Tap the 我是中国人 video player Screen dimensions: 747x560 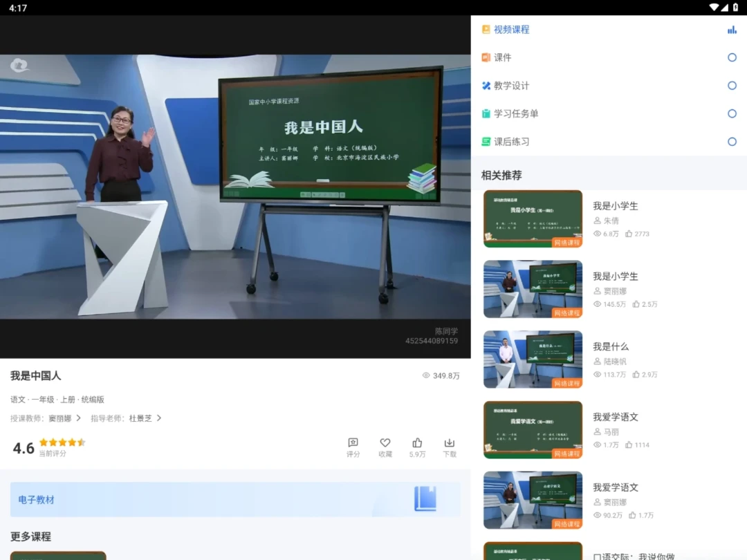pyautogui.click(x=235, y=187)
